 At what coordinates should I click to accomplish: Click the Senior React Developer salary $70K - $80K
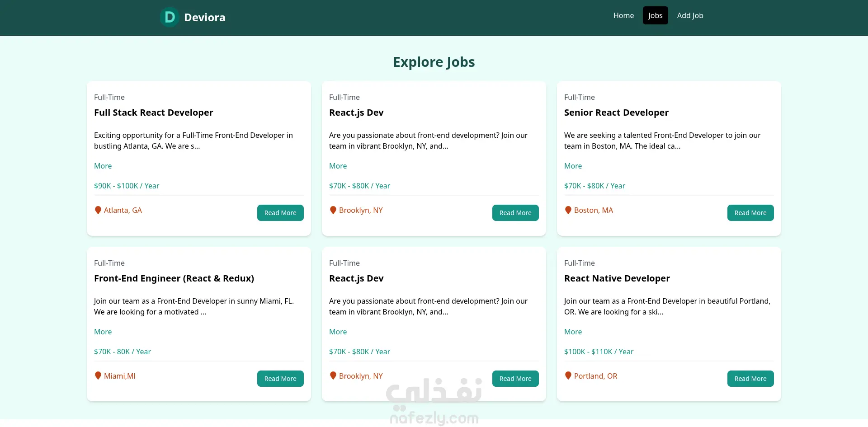click(x=594, y=186)
